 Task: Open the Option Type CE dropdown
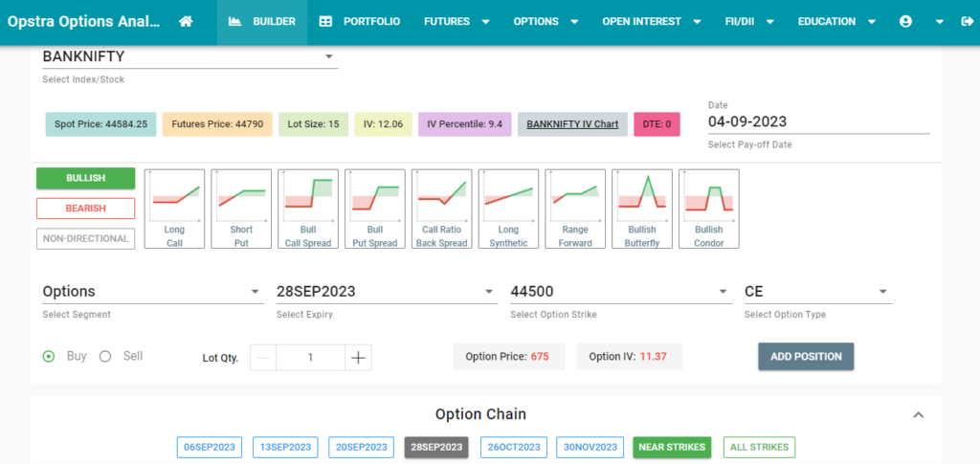click(818, 292)
